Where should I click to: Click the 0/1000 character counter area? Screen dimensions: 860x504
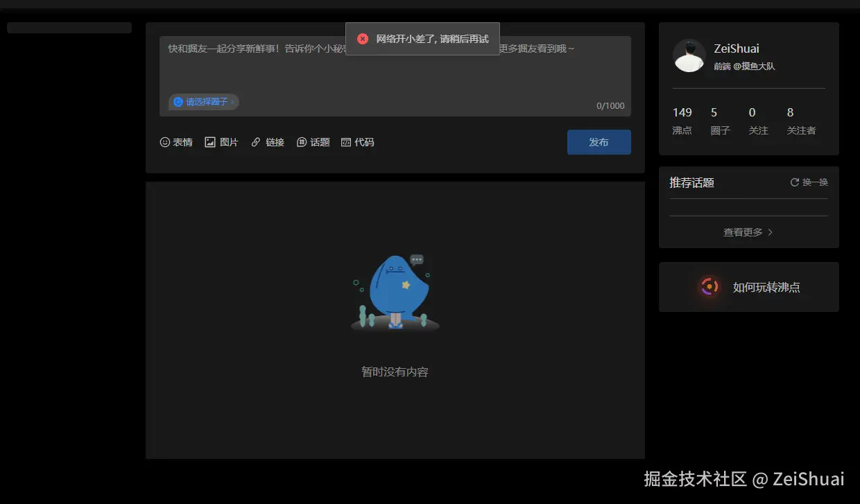[x=612, y=105]
